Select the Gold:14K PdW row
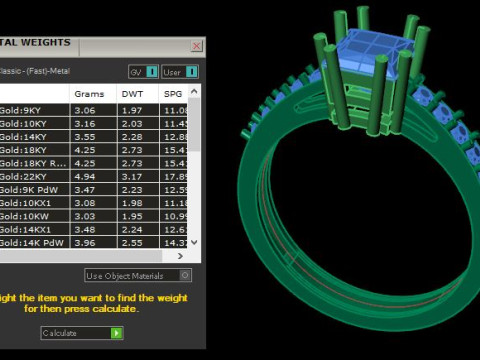Screen dimensions: 480x360 click(93, 242)
